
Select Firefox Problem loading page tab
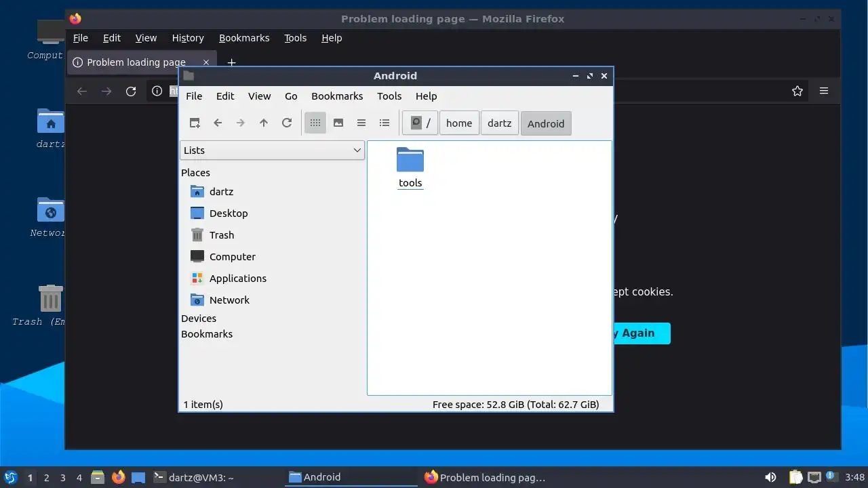coord(142,62)
